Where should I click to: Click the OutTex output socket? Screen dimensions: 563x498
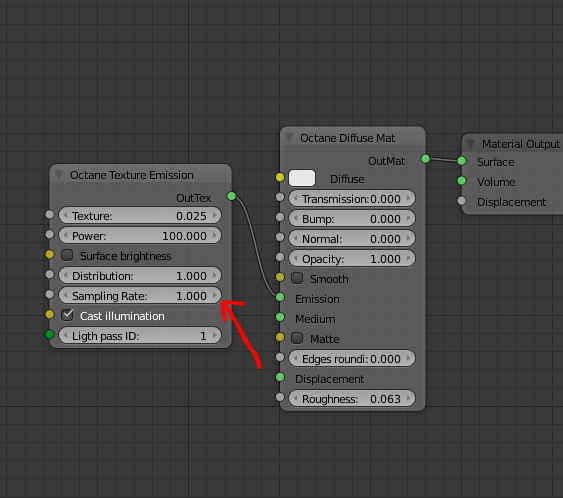pos(232,196)
